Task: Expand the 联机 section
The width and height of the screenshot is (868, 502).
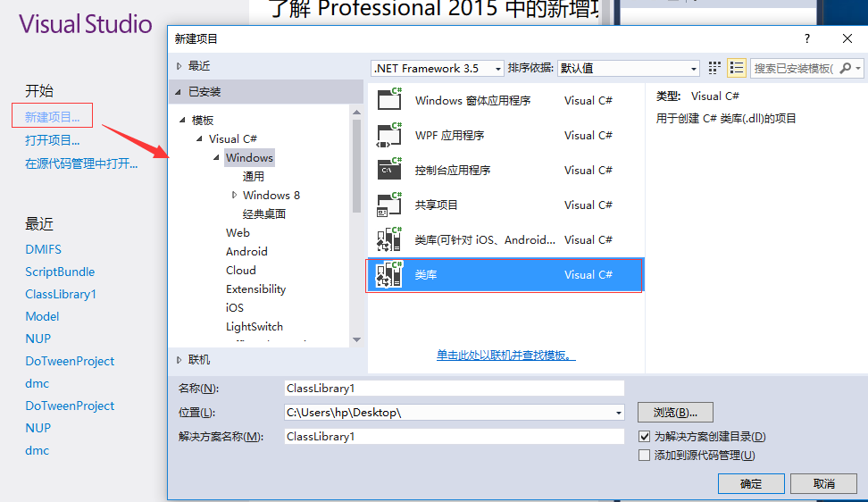Action: click(179, 360)
